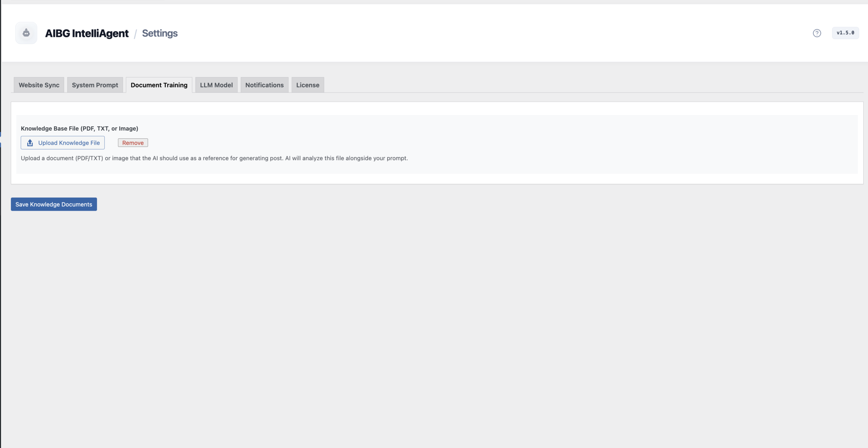View the Notifications tab
This screenshot has width=868, height=448.
point(264,85)
